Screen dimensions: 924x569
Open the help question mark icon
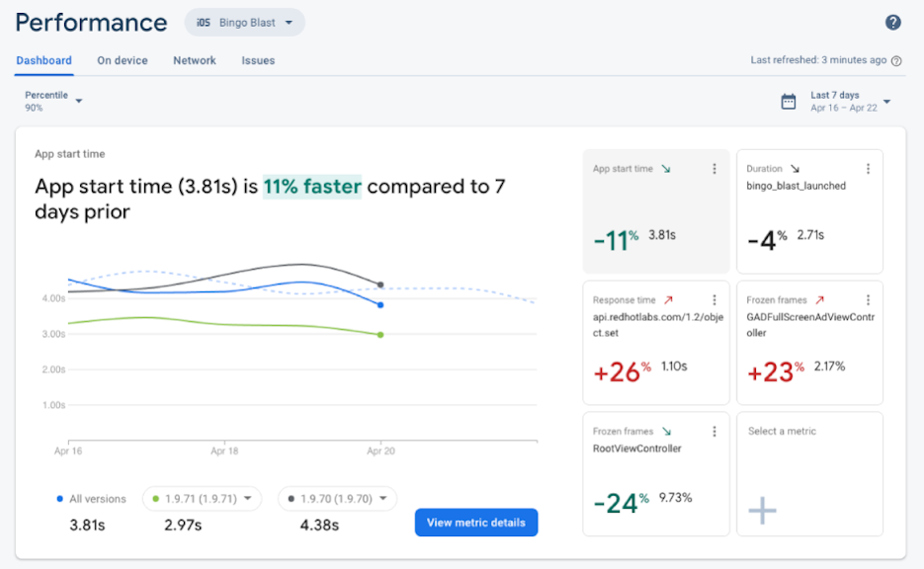click(892, 23)
